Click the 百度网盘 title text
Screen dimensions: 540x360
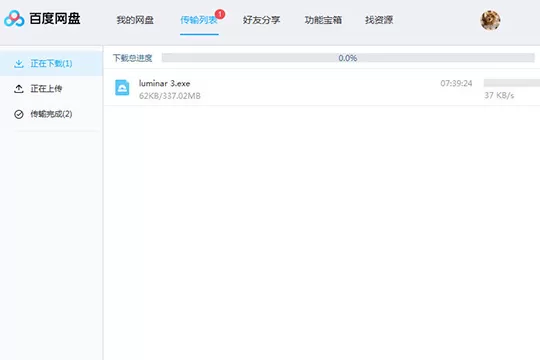(55, 19)
